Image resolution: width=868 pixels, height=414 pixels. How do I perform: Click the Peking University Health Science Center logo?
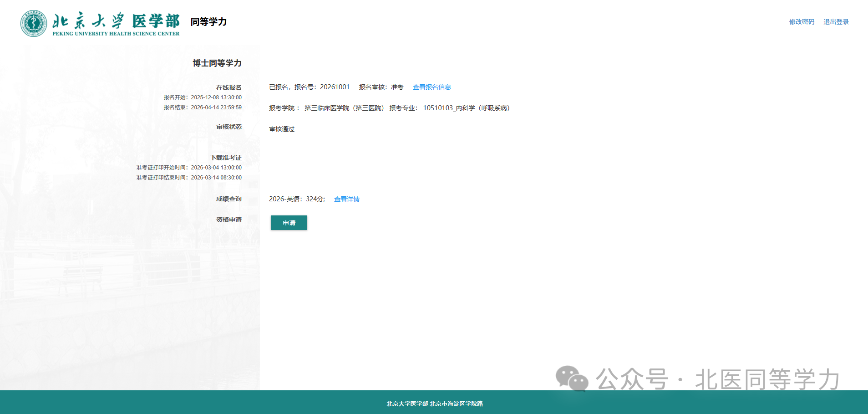pos(100,22)
